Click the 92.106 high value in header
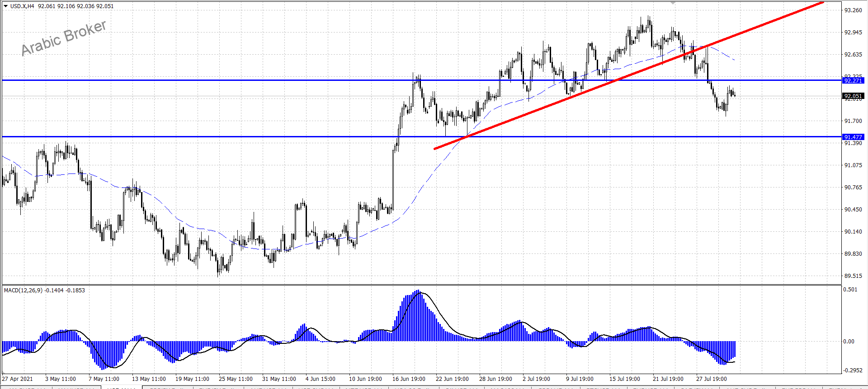The width and height of the screenshot is (868, 389). [66, 6]
